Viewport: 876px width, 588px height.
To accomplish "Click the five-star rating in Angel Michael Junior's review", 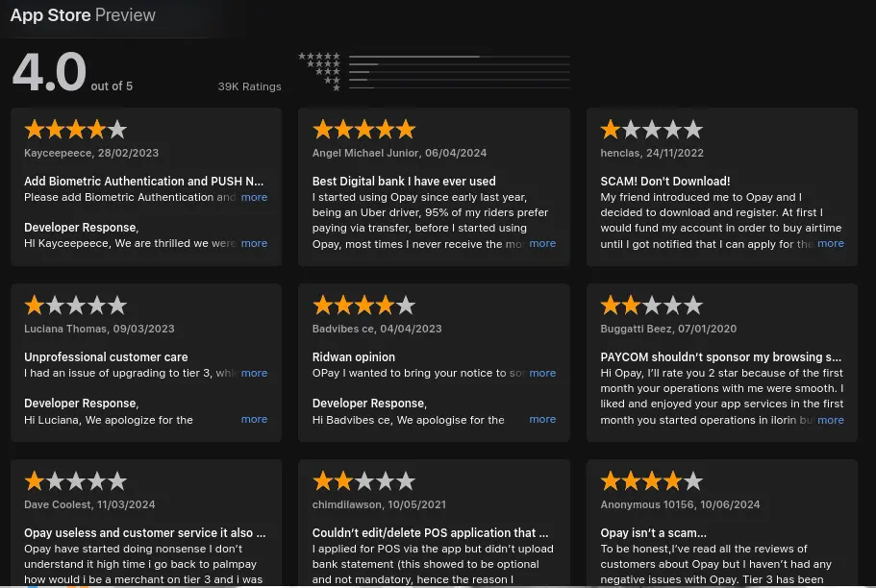I will (x=363, y=130).
